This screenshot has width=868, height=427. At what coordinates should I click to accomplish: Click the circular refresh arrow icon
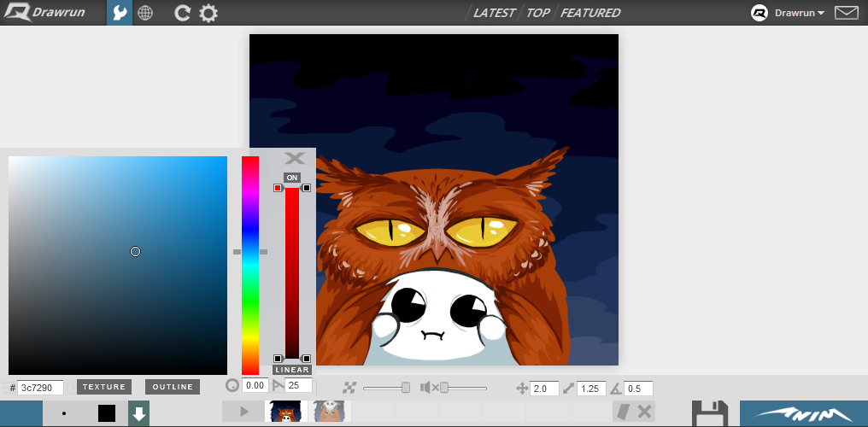(182, 13)
